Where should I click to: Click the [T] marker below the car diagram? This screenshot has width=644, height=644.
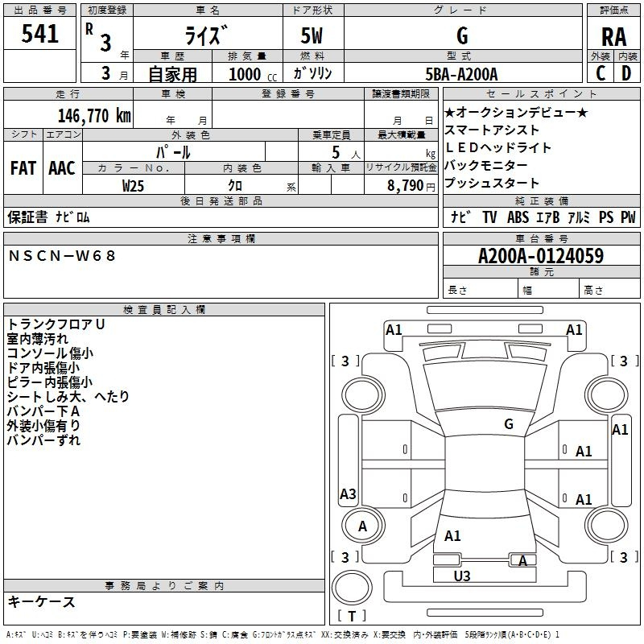tap(351, 617)
